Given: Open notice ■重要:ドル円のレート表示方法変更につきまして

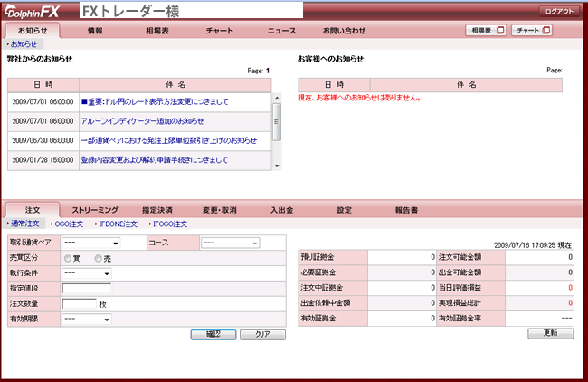Looking at the screenshot, I should [155, 101].
